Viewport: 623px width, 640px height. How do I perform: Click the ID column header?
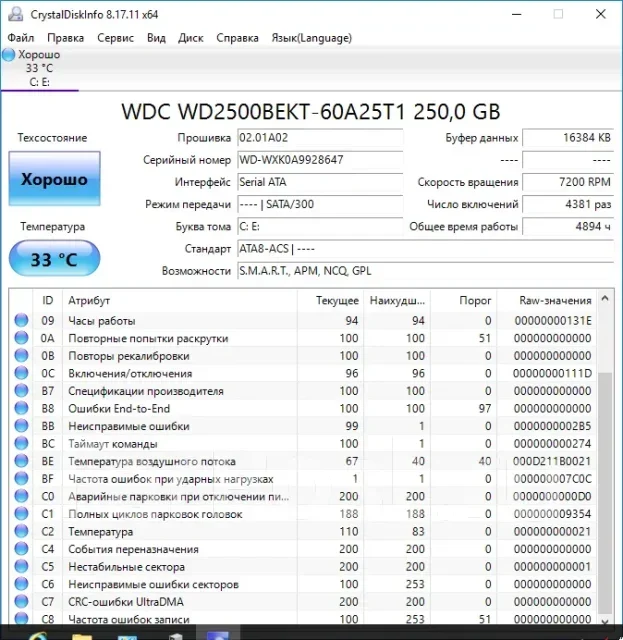pyautogui.click(x=47, y=300)
